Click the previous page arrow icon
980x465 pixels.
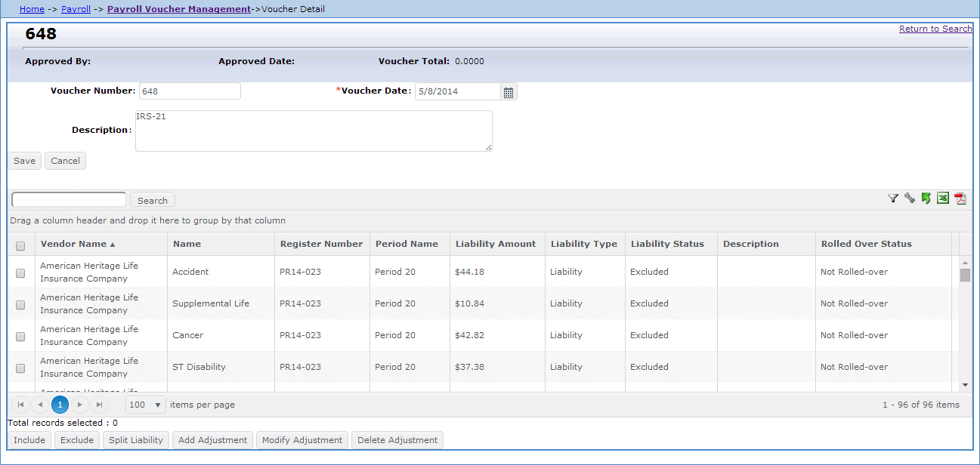(x=40, y=405)
